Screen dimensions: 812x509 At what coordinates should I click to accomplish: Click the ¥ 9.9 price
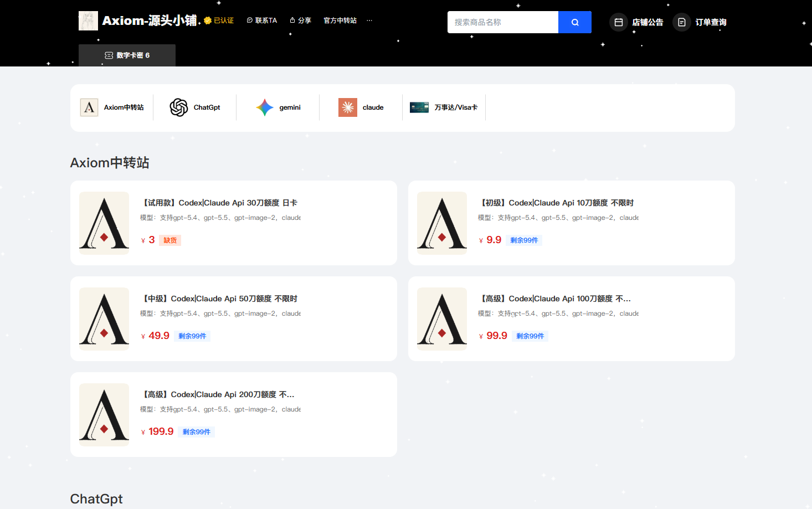click(490, 240)
